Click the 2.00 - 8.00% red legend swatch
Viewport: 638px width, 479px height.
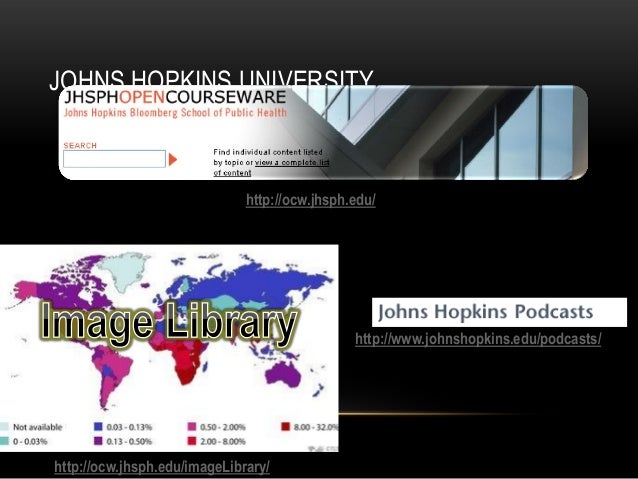point(192,441)
